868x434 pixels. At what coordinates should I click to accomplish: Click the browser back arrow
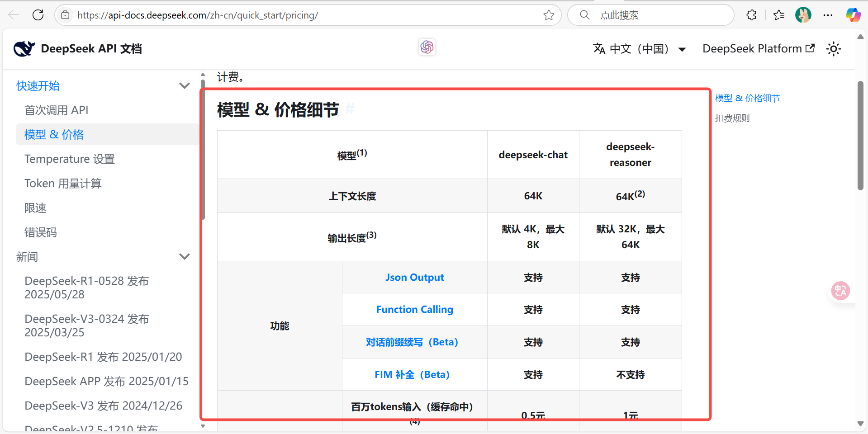click(x=14, y=15)
